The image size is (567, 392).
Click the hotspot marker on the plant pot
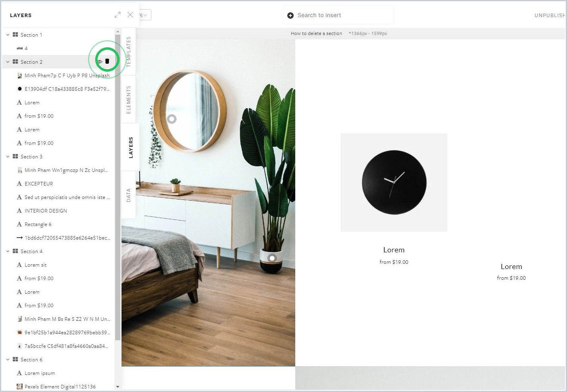coord(272,258)
